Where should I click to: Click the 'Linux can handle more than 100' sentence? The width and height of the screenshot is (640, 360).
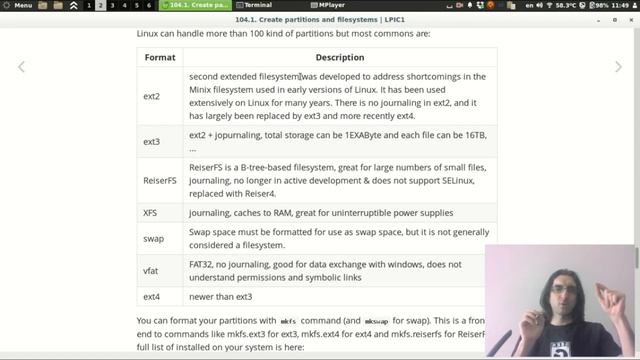click(283, 33)
